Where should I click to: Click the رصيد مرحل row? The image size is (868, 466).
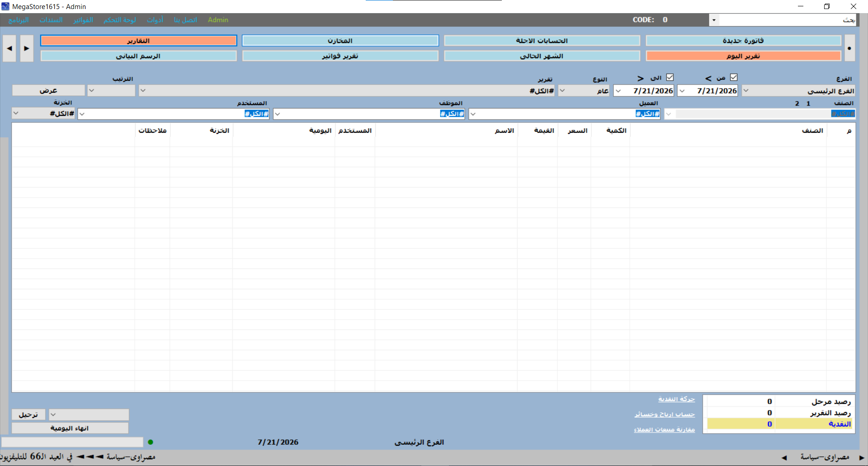779,401
